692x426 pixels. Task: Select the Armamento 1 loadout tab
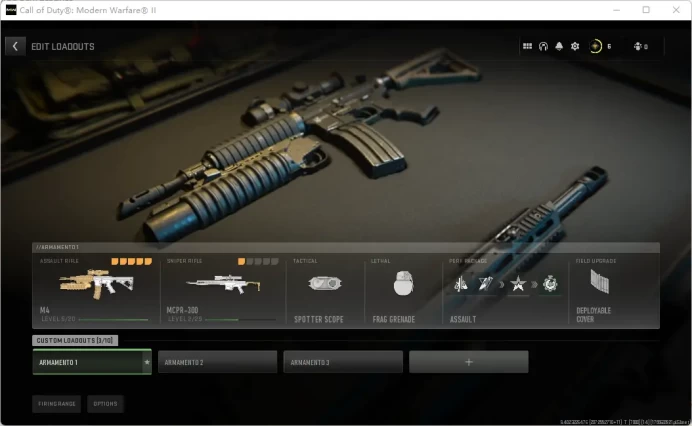92,362
